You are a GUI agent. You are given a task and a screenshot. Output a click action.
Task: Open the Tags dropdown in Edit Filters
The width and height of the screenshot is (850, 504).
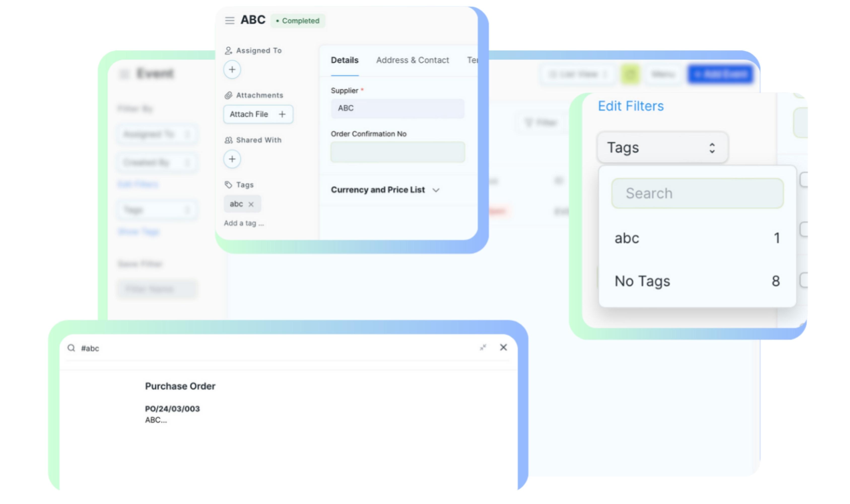(662, 148)
